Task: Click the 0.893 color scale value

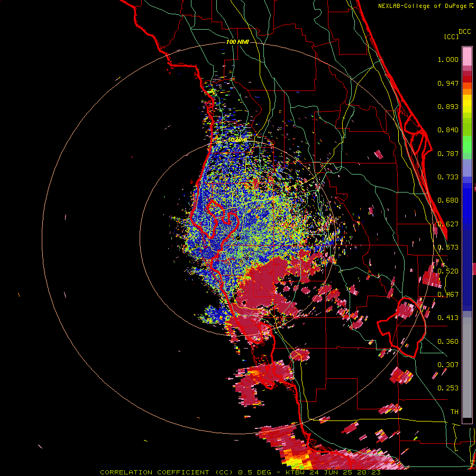Action: click(448, 106)
